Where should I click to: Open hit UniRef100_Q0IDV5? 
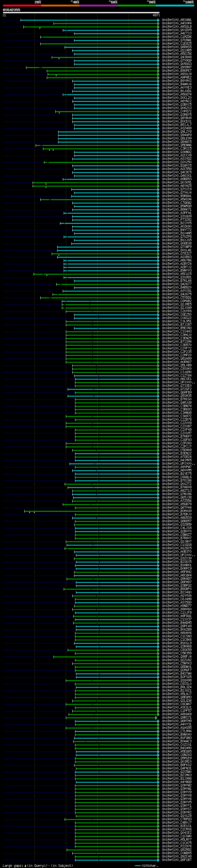pyautogui.click(x=176, y=30)
